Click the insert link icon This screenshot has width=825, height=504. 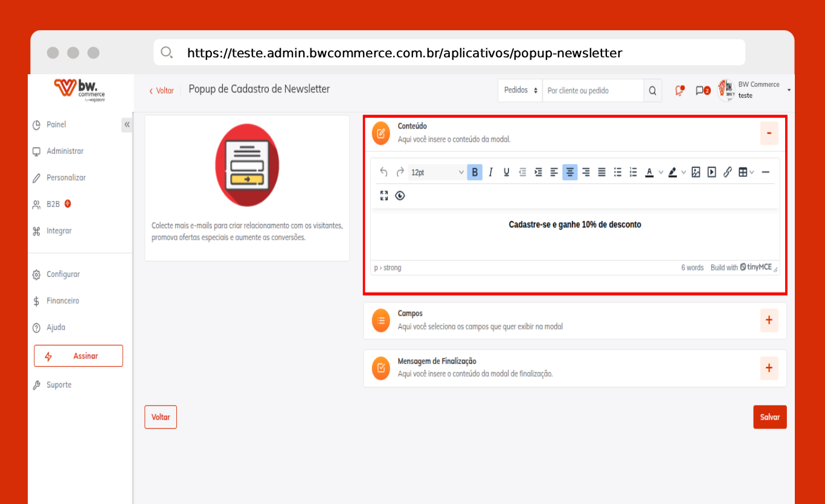click(x=727, y=173)
